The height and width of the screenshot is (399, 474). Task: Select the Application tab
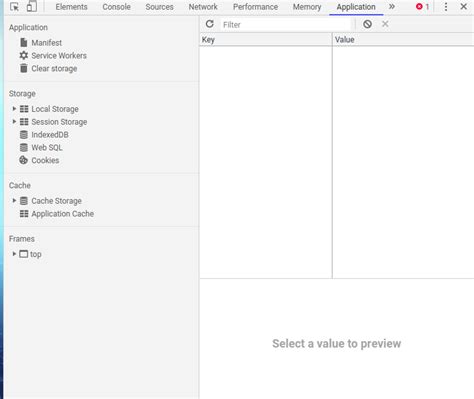coord(356,7)
